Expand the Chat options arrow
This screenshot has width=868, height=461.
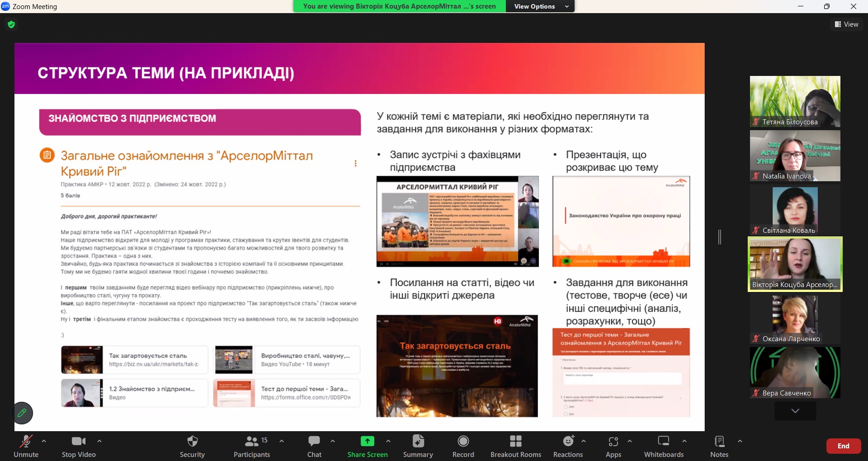coord(333,441)
